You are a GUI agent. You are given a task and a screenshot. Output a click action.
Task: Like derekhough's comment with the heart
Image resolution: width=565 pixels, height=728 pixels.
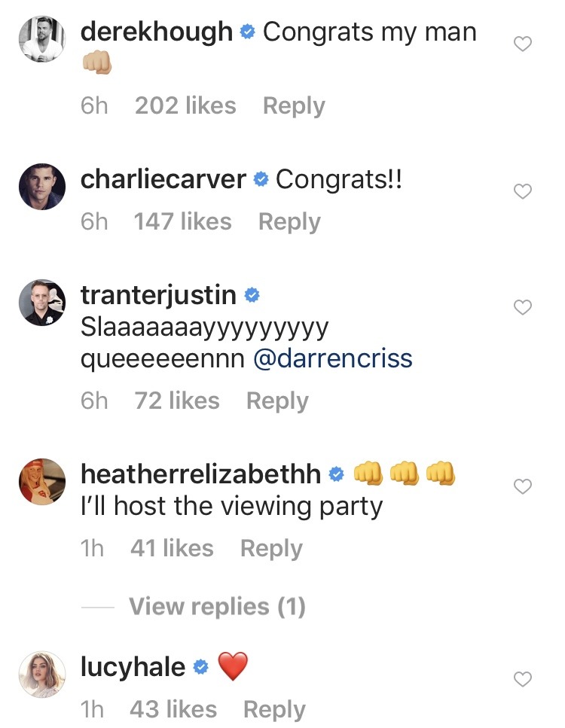522,44
